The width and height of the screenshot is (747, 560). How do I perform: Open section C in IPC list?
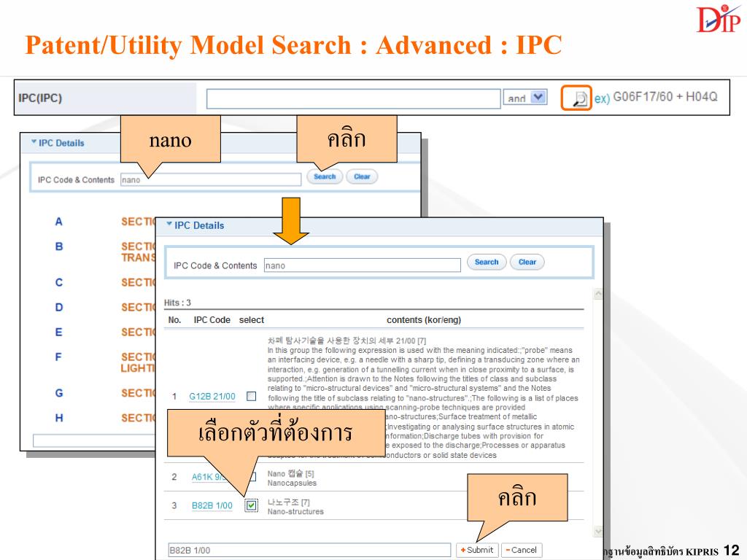pyautogui.click(x=58, y=282)
